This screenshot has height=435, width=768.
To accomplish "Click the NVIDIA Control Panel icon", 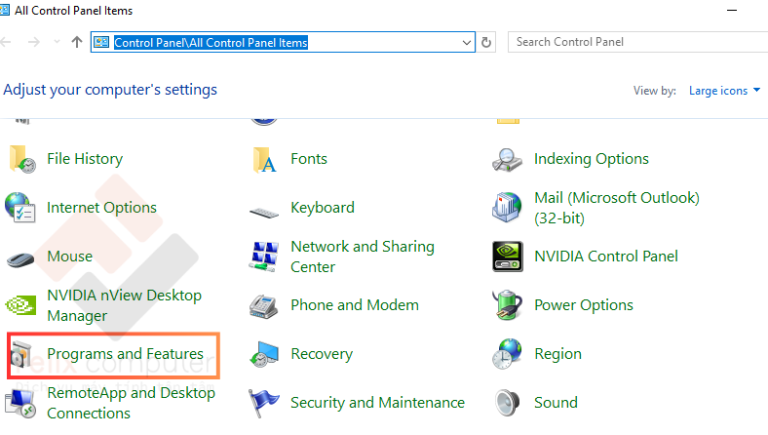I will click(x=507, y=256).
